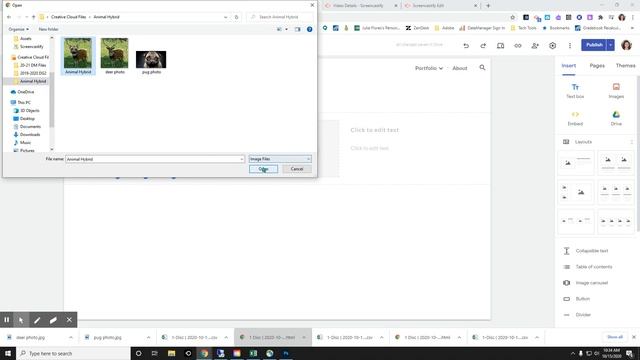Screen dimensions: 640x360
Task: Select Music in navigation tree
Action: (x=22, y=142)
